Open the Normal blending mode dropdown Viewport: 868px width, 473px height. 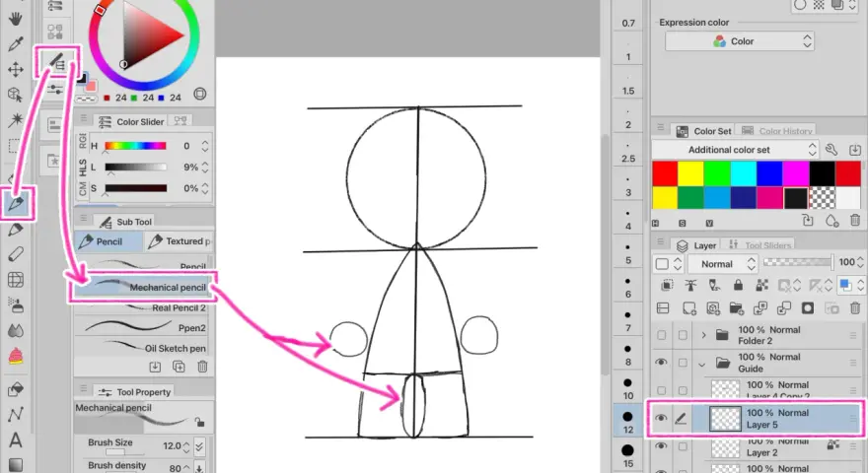point(722,264)
